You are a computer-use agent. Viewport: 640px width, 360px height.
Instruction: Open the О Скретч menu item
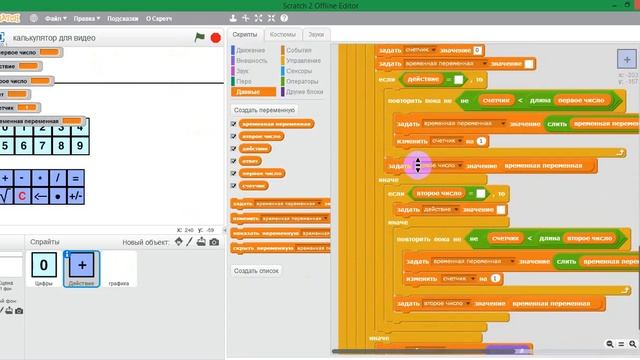click(x=159, y=18)
